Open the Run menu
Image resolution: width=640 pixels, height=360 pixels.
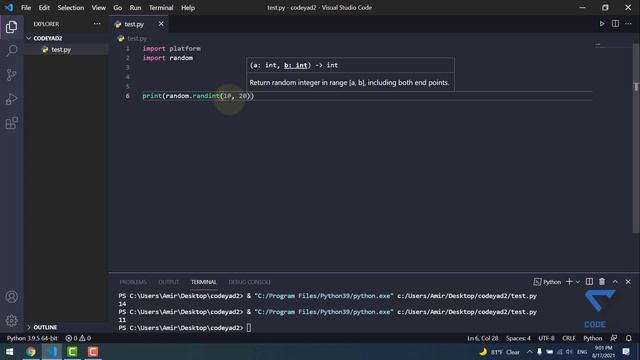pos(135,7)
